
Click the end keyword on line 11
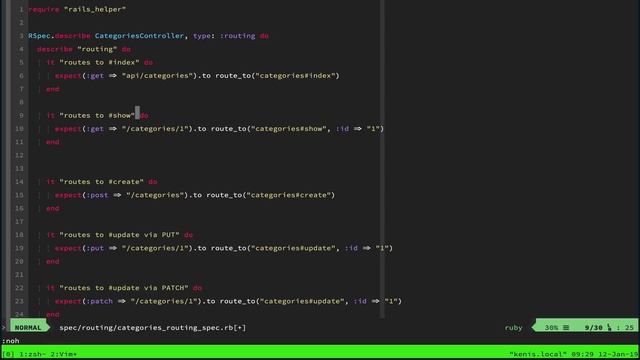tap(53, 142)
